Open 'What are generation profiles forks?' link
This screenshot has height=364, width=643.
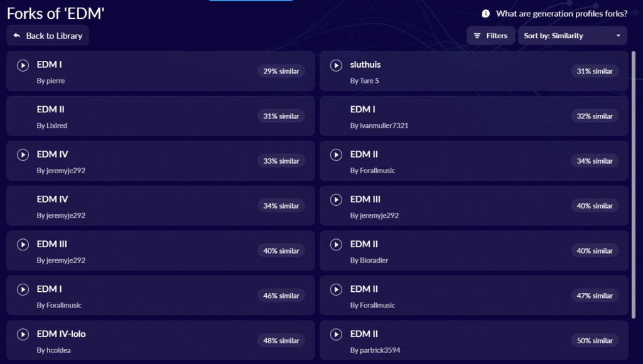coord(561,14)
